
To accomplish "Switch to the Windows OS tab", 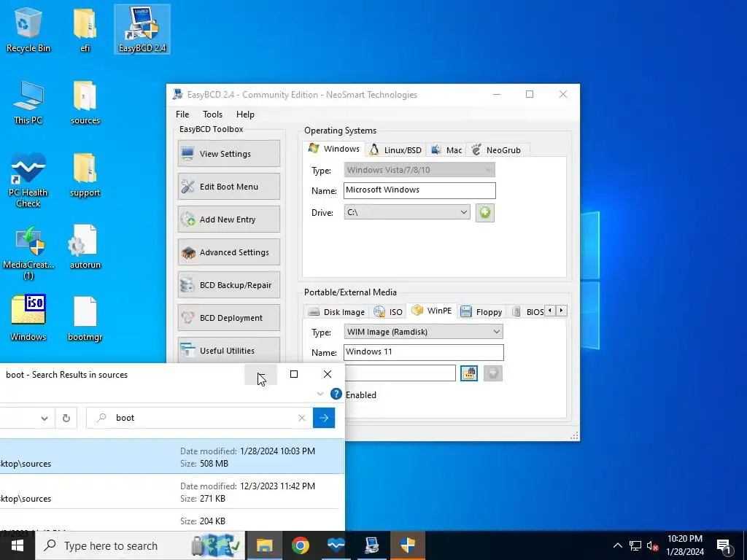I will pyautogui.click(x=333, y=149).
